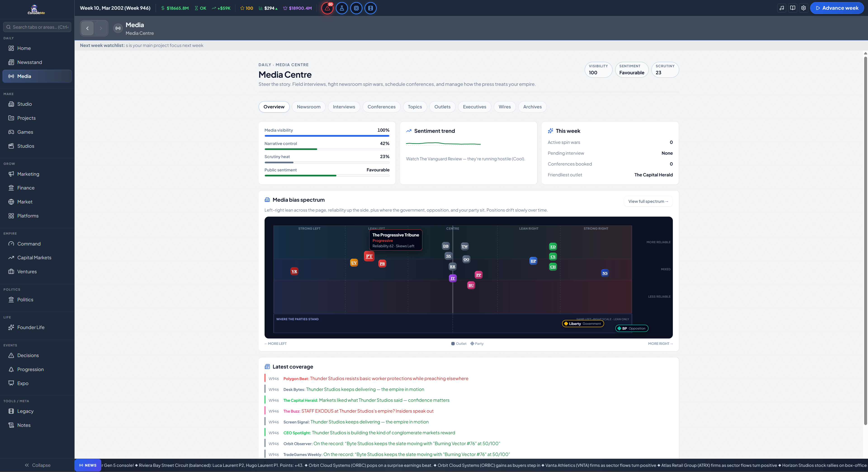The width and height of the screenshot is (868, 472).
Task: Open the book guide icon
Action: pyautogui.click(x=792, y=8)
